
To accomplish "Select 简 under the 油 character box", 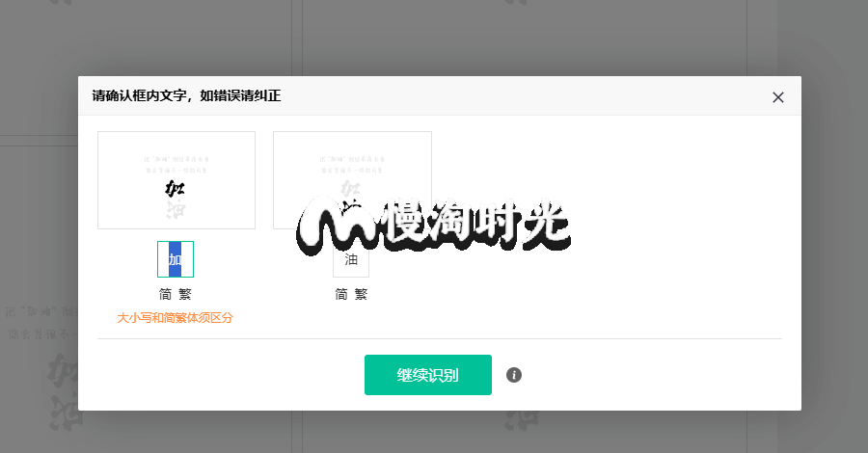I will pyautogui.click(x=341, y=294).
